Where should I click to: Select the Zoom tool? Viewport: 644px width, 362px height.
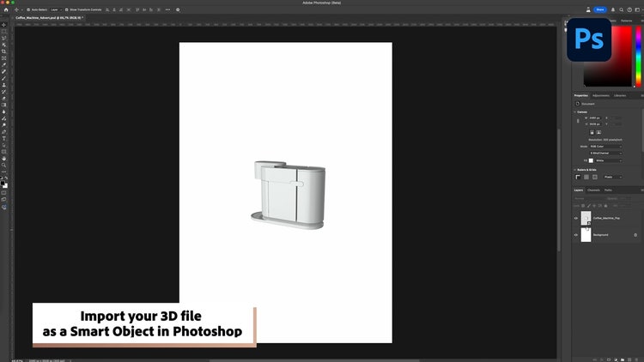(4, 165)
